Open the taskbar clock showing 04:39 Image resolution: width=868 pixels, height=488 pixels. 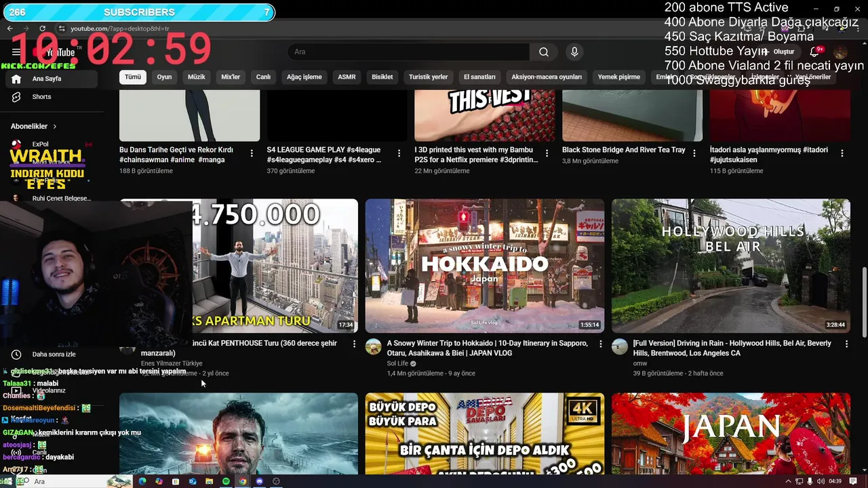835,481
